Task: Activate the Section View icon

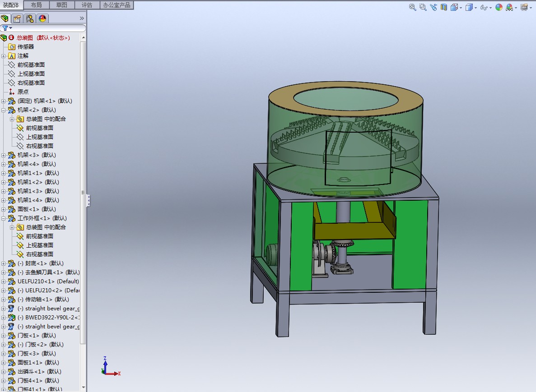Action: tap(444, 7)
